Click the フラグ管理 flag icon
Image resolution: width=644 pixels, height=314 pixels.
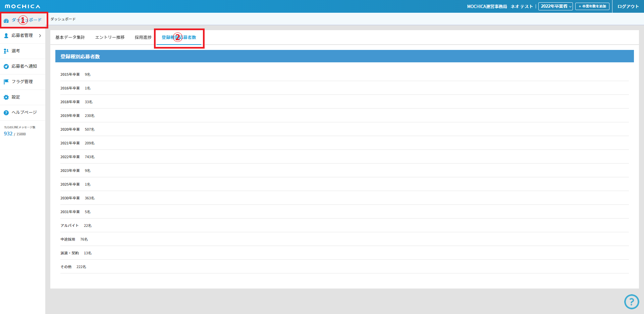click(x=6, y=82)
